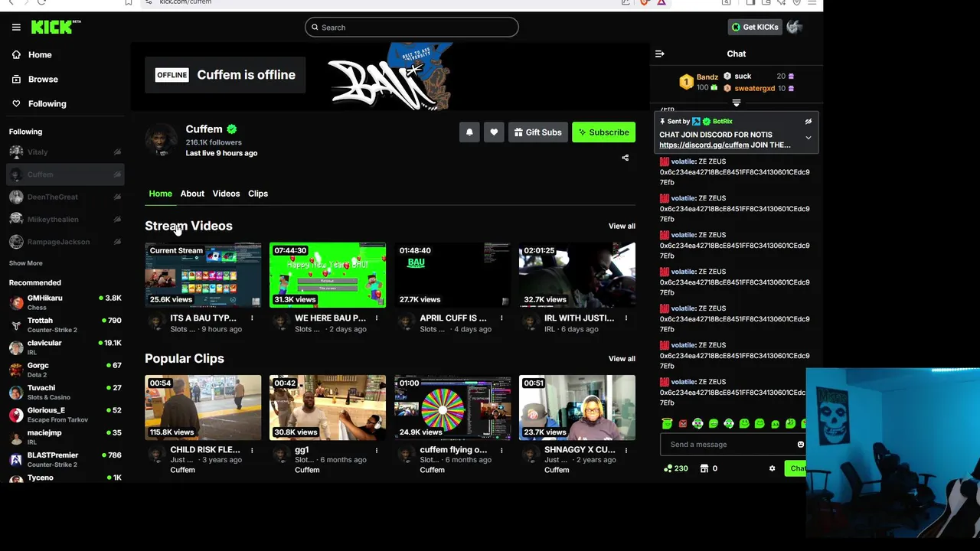980x551 pixels.
Task: Open options for ITS A BAU TYP video
Action: [252, 318]
